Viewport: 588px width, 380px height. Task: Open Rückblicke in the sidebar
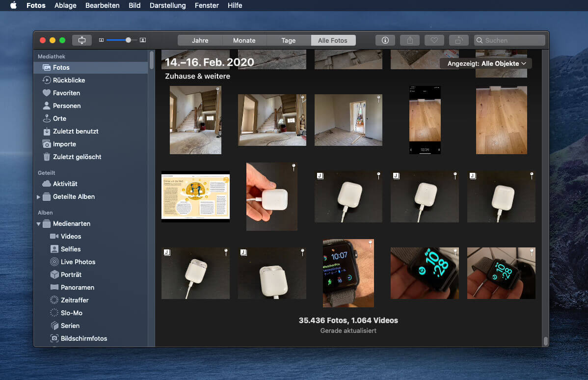pos(69,80)
